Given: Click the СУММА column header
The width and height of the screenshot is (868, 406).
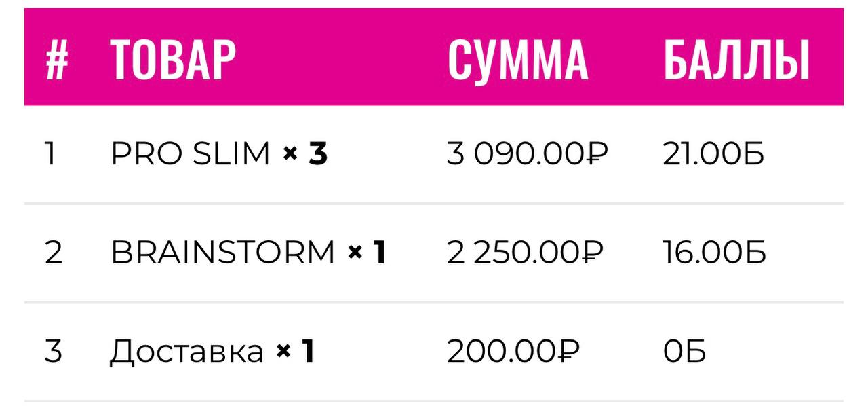Looking at the screenshot, I should [x=517, y=60].
